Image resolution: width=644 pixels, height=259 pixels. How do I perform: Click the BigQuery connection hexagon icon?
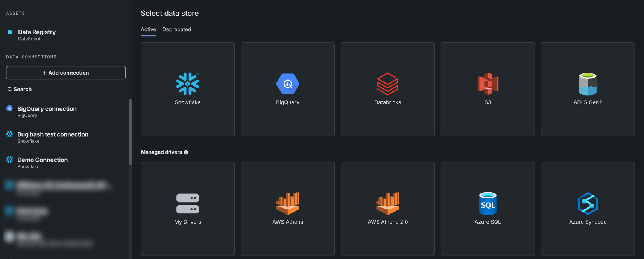[x=9, y=108]
